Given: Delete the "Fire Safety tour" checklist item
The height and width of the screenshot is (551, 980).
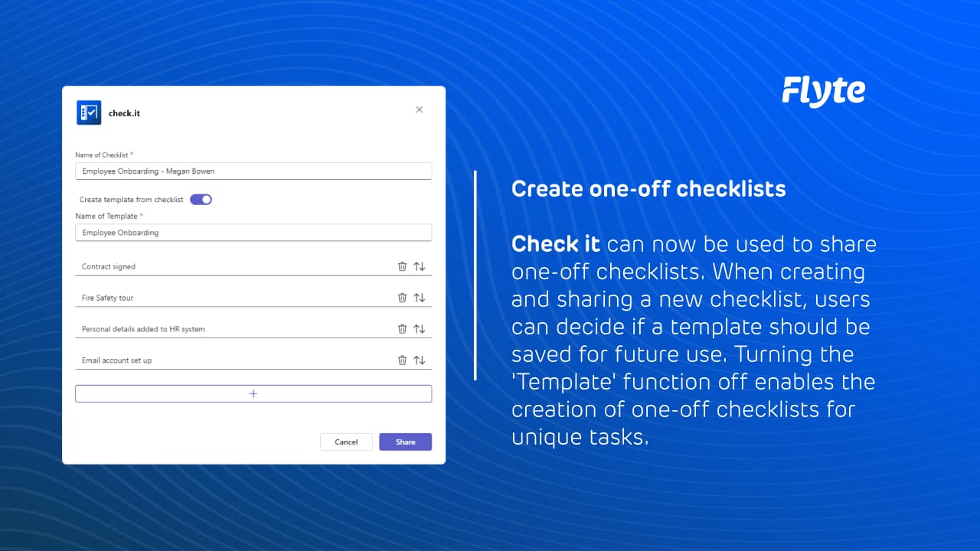Looking at the screenshot, I should pyautogui.click(x=402, y=297).
